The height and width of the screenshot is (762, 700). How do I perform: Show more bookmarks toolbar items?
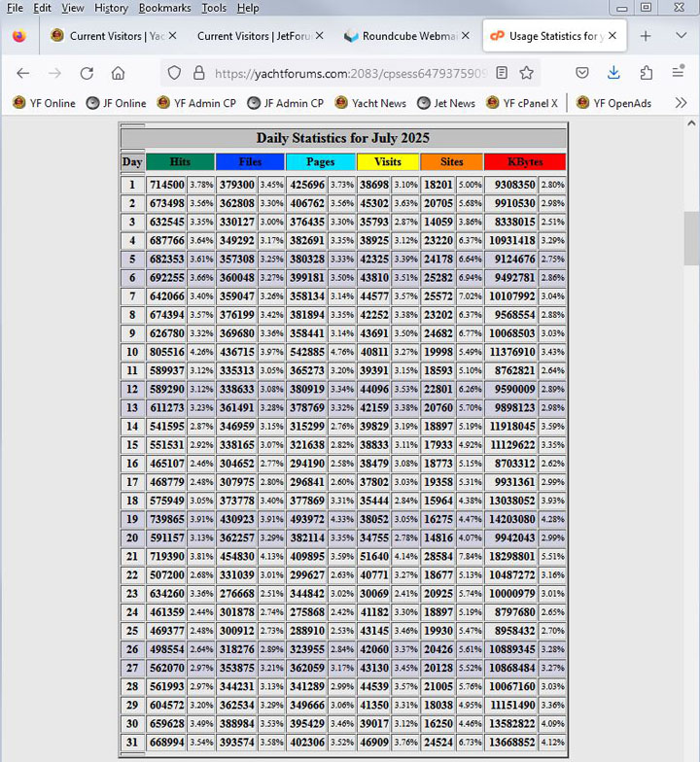click(x=681, y=103)
